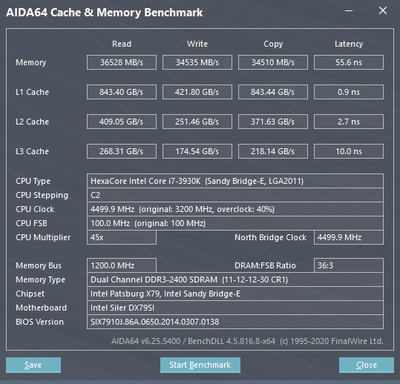The width and height of the screenshot is (400, 384).
Task: Click the L2 Cache Copy value cell
Action: point(273,122)
